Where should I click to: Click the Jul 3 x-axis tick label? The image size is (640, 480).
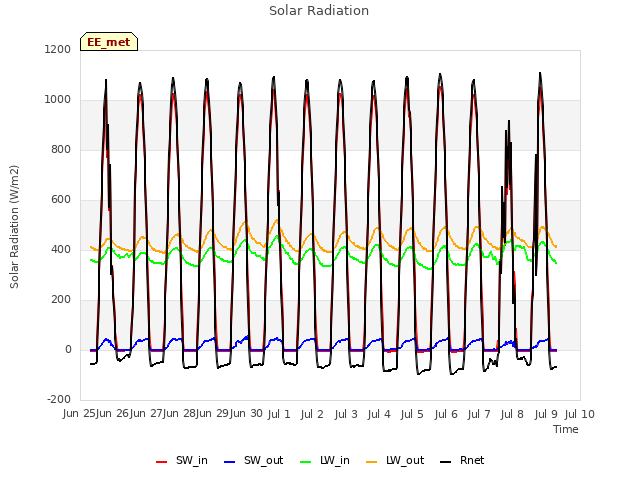[x=346, y=414]
